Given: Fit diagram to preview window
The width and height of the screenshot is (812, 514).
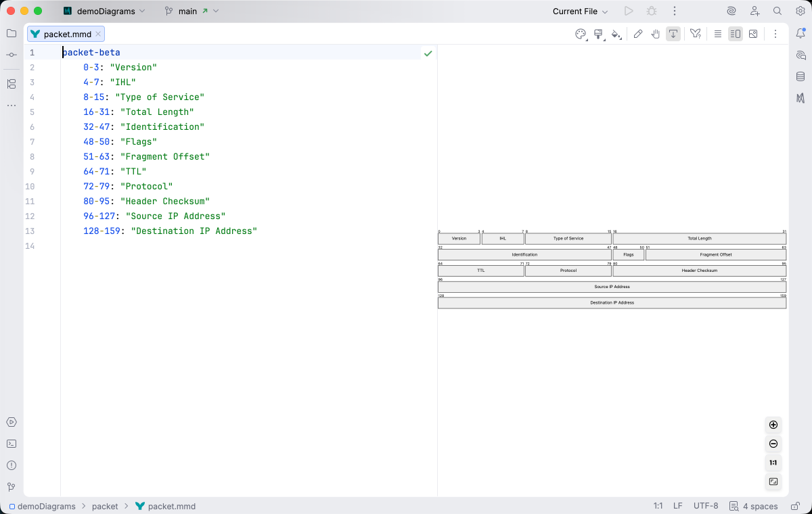Looking at the screenshot, I should [773, 482].
